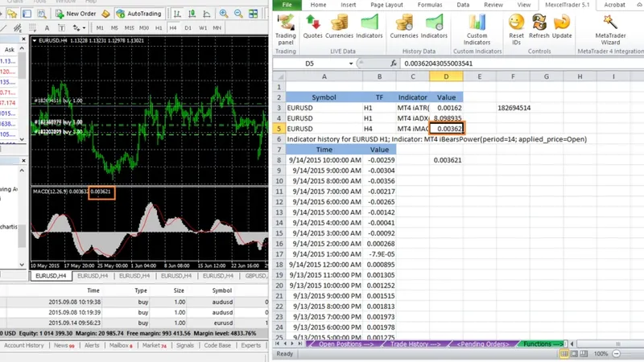Select cell D5 showing 0.00362
This screenshot has height=362, width=644.
tap(447, 129)
